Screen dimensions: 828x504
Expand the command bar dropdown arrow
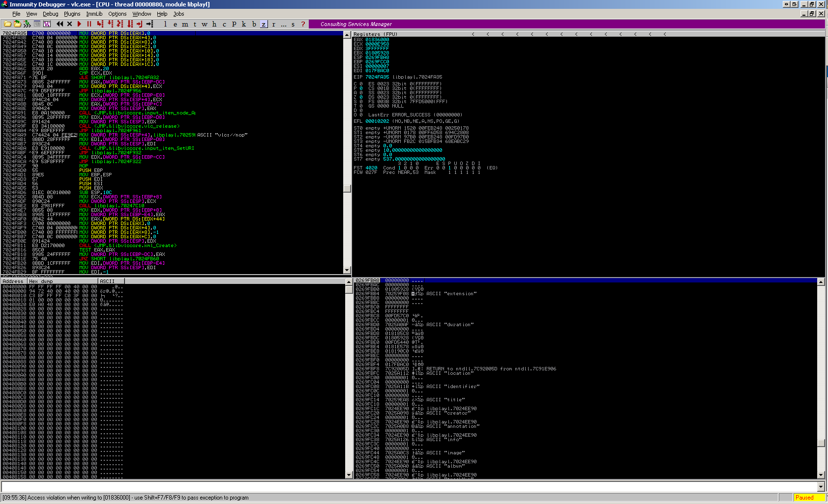821,487
